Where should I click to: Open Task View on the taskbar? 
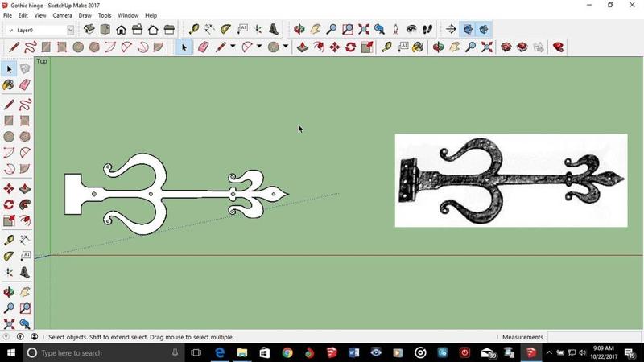coord(196,353)
